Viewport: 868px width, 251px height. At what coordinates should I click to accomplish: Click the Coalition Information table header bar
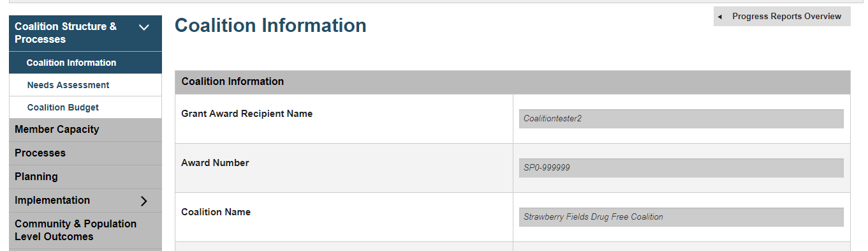513,82
